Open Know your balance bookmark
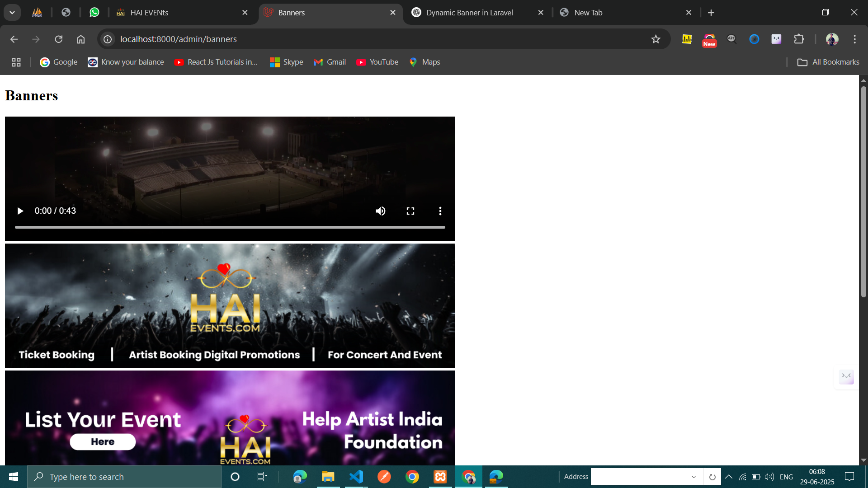The height and width of the screenshot is (488, 868). 126,62
